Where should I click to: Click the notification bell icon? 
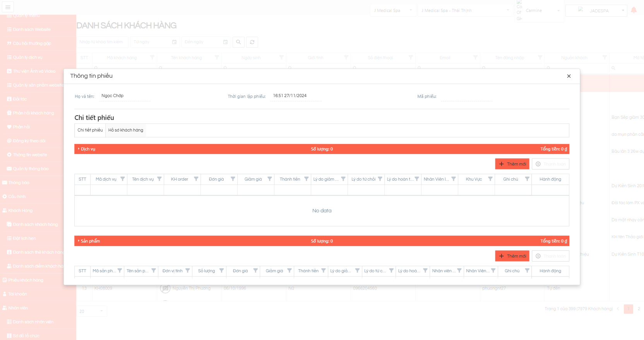634,10
